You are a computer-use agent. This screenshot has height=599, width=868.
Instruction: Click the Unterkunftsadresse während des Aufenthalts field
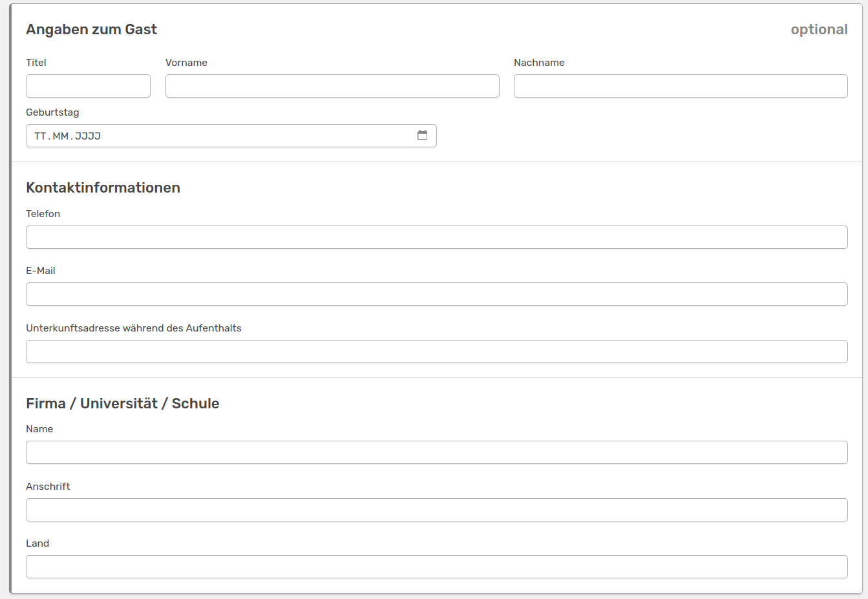point(436,352)
